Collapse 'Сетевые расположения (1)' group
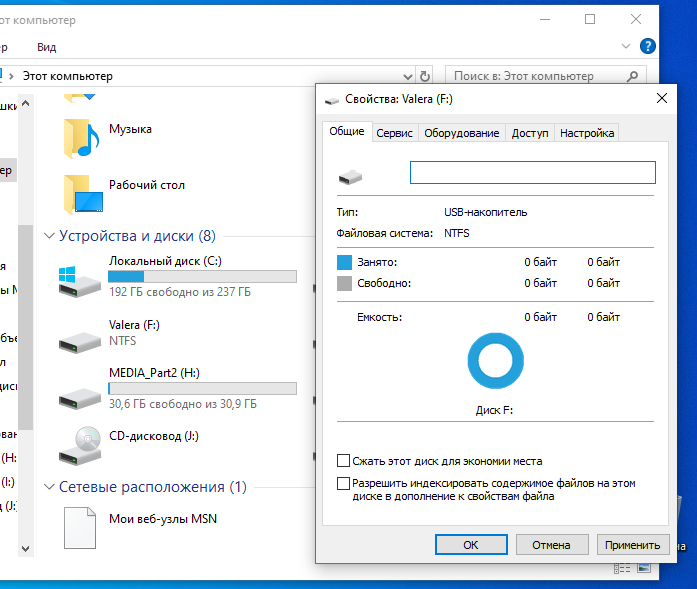Viewport: 697px width, 589px height. tap(49, 487)
